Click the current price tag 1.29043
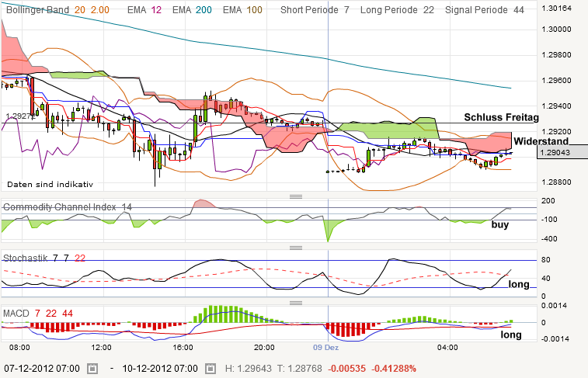The width and height of the screenshot is (588, 378). 562,152
